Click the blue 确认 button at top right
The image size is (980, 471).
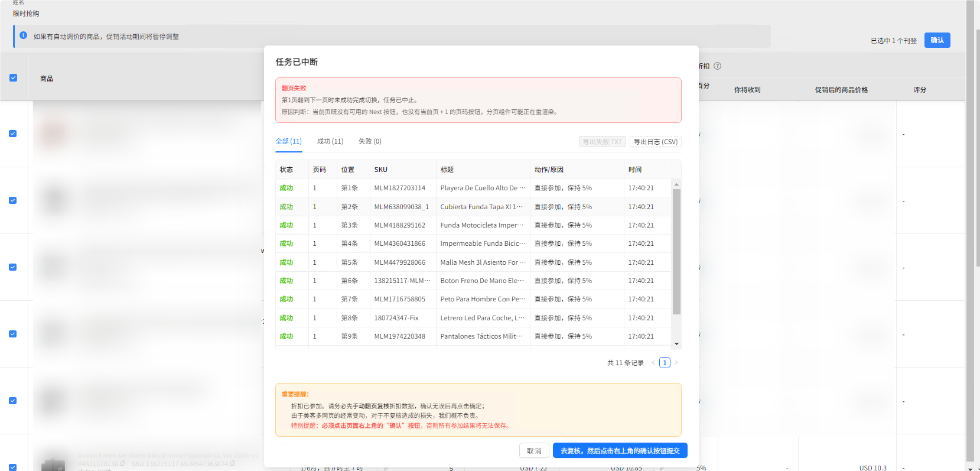coord(937,40)
